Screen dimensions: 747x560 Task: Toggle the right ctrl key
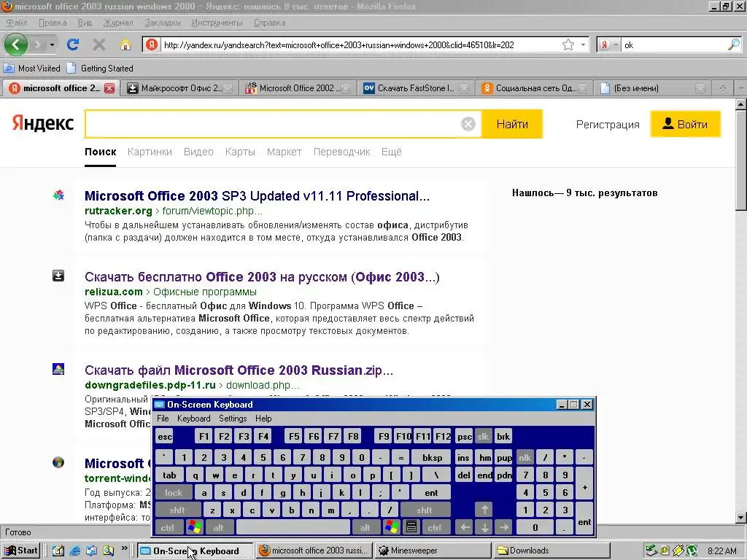[435, 527]
